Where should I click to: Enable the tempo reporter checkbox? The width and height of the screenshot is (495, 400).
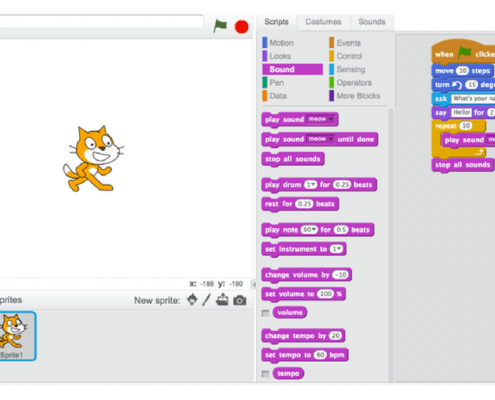(265, 374)
